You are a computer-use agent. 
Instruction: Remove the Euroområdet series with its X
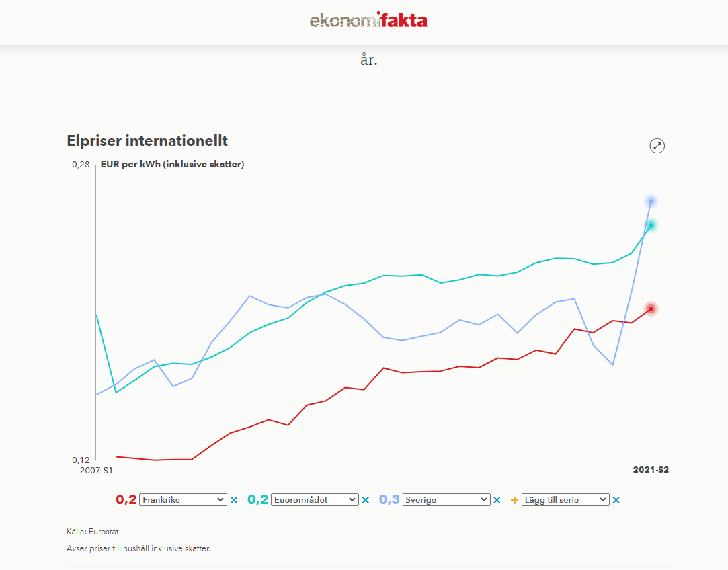click(x=366, y=500)
